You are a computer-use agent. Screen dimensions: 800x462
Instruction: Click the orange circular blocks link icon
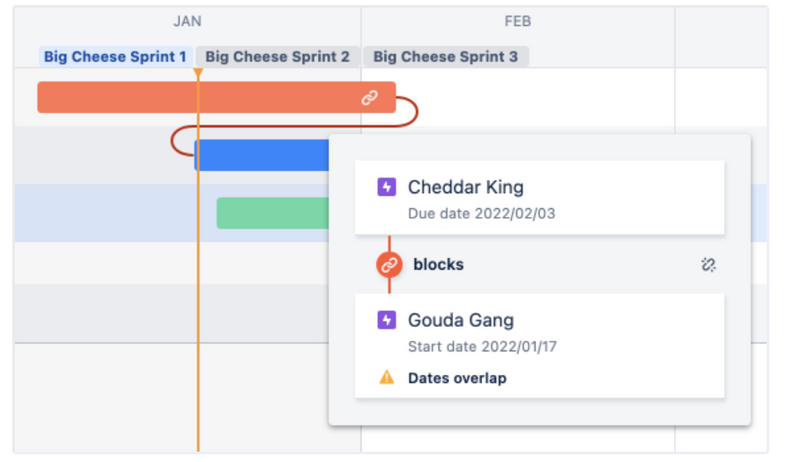(389, 265)
